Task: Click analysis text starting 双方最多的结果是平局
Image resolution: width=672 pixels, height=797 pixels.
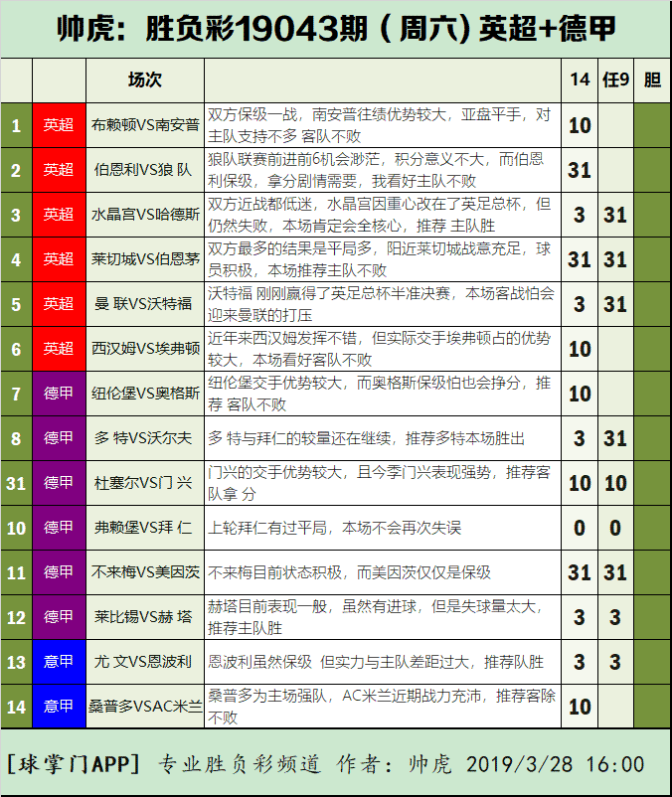Action: [379, 259]
